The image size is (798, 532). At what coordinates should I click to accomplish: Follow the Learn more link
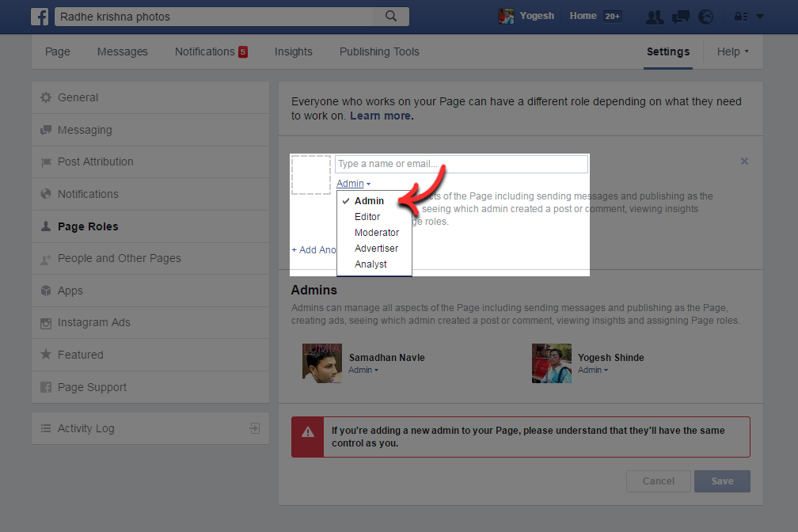pyautogui.click(x=382, y=116)
